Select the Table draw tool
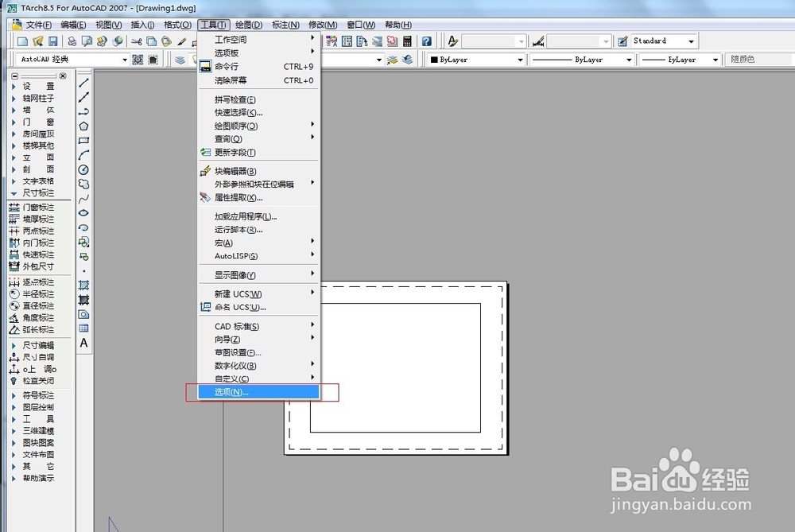This screenshot has width=795, height=532. [84, 328]
